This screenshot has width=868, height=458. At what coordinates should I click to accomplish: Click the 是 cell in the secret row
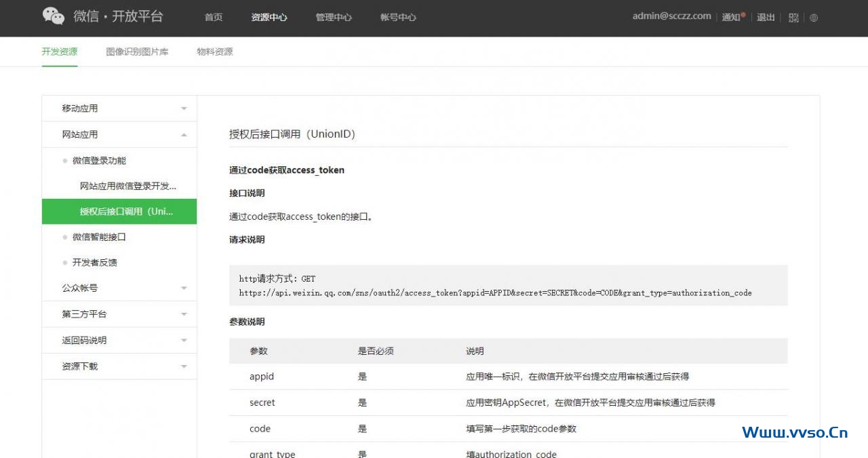(x=362, y=402)
